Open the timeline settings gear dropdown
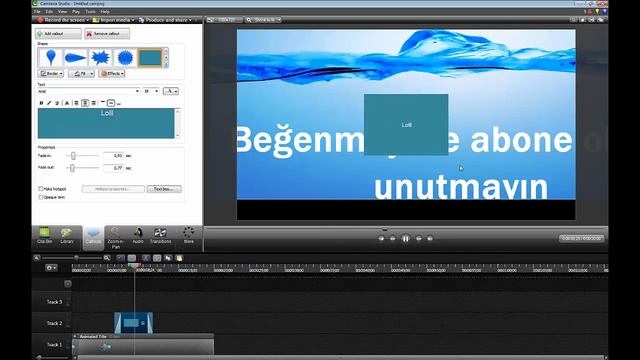This screenshot has height=360, width=640. [51, 268]
